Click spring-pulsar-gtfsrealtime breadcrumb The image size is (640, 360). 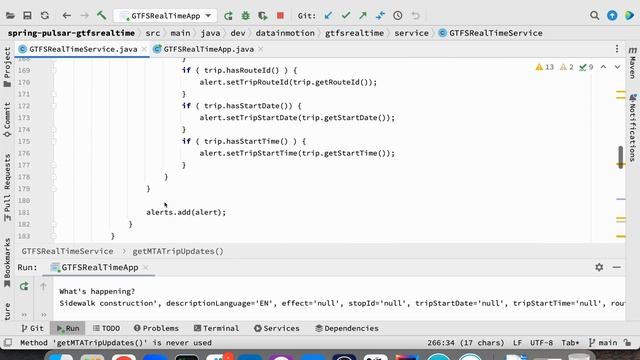pyautogui.click(x=71, y=33)
